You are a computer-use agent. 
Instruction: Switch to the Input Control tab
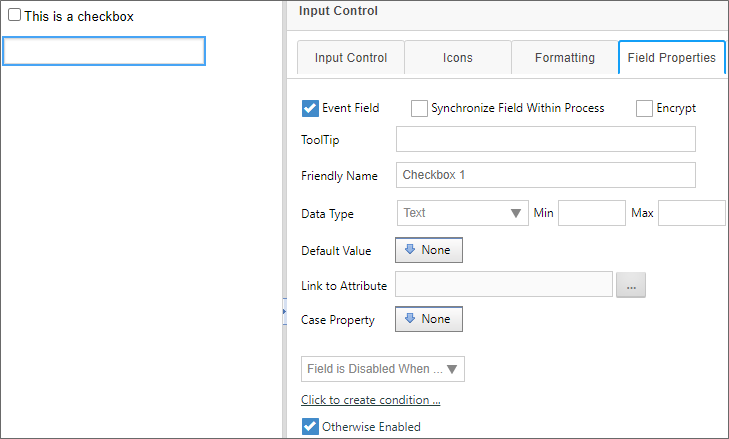[x=350, y=58]
